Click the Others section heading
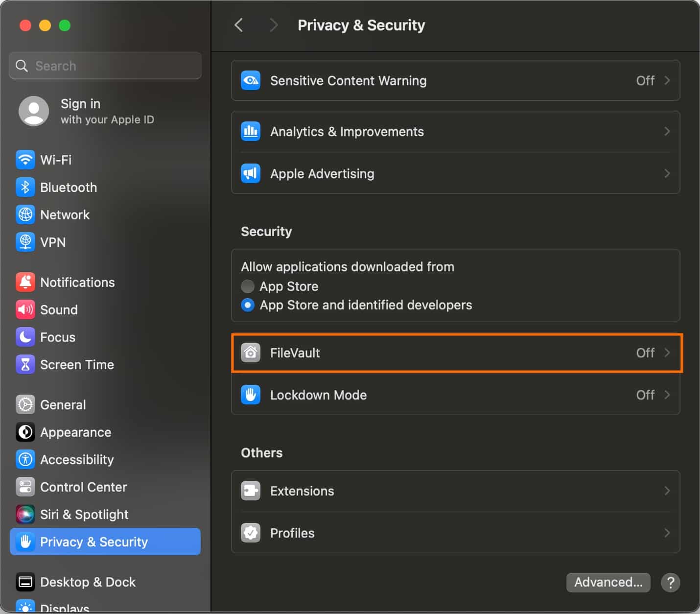 point(261,452)
